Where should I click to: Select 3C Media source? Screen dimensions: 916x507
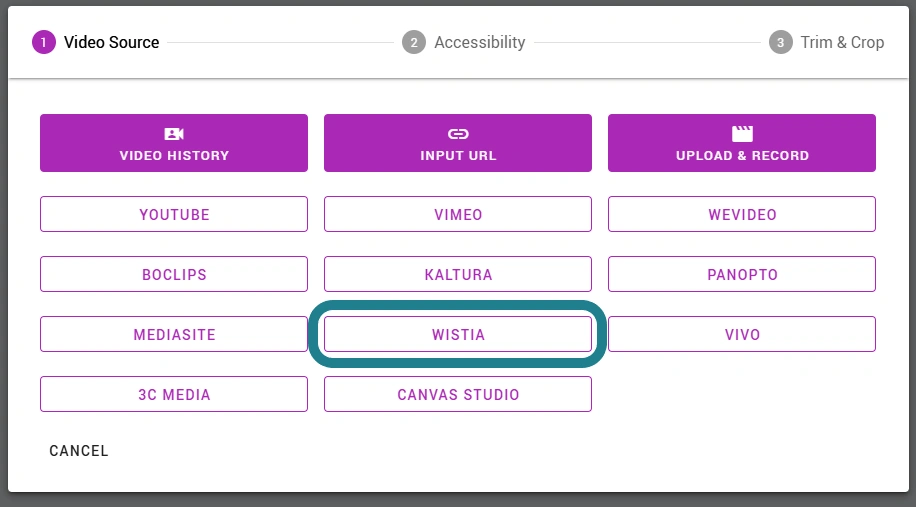pos(174,394)
